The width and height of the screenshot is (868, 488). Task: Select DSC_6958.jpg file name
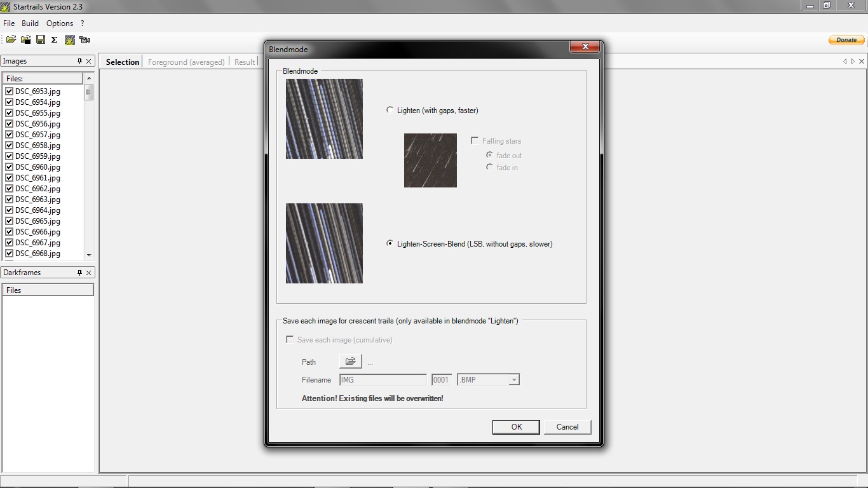pos(37,146)
